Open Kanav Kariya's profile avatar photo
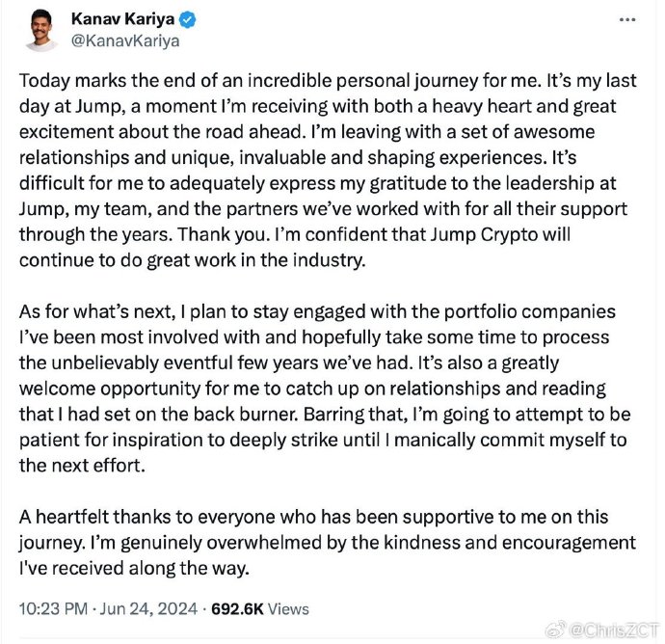The image size is (665, 644). click(x=39, y=31)
